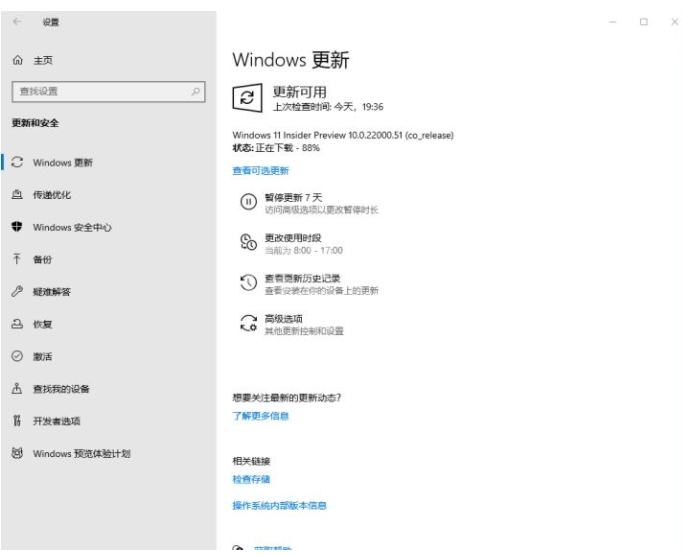Click the 查找我的设备 locator icon
Screen dimensions: 682x557
[x=17, y=388]
